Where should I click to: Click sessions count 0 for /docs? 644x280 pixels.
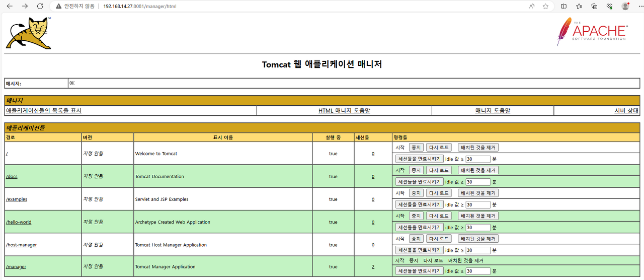pyautogui.click(x=373, y=177)
